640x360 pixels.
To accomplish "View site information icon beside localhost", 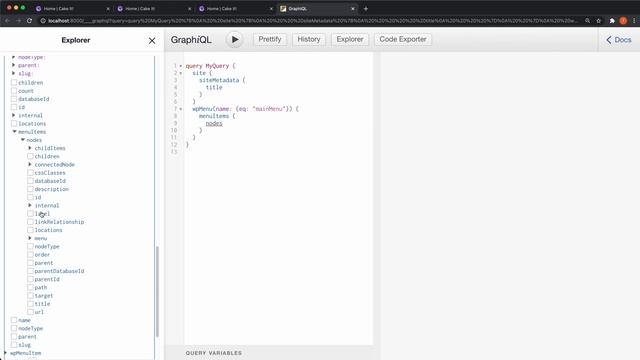I will pos(43,20).
